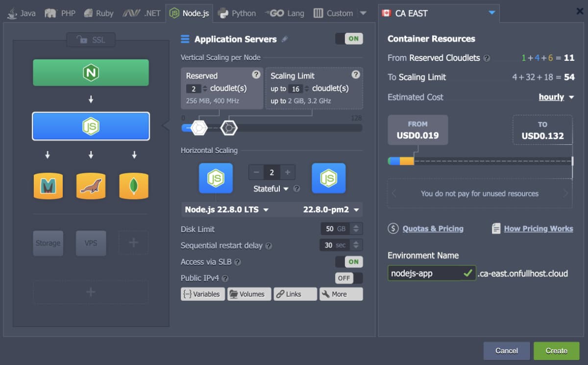Click the MariaDB database icon
The width and height of the screenshot is (588, 365).
click(48, 186)
